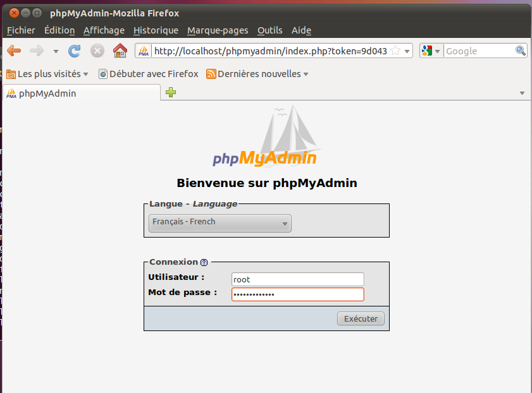
Task: Open the Google search engine selector
Action: [x=431, y=51]
